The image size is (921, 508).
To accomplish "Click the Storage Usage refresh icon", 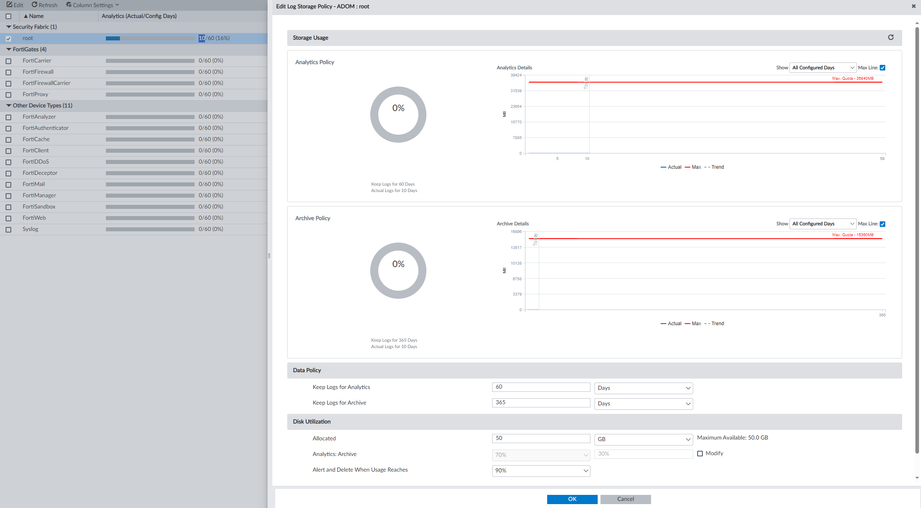I will (x=891, y=38).
